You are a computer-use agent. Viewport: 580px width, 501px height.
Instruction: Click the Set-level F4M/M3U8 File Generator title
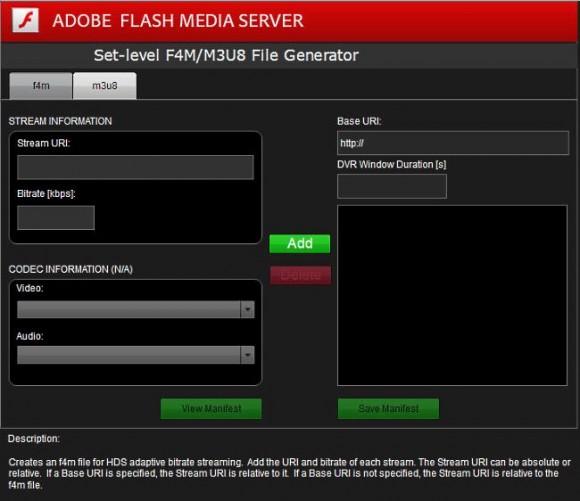pos(226,55)
